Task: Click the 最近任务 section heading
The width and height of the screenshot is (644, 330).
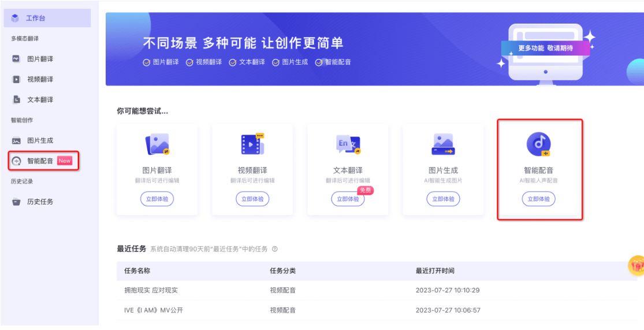Action: click(x=132, y=249)
